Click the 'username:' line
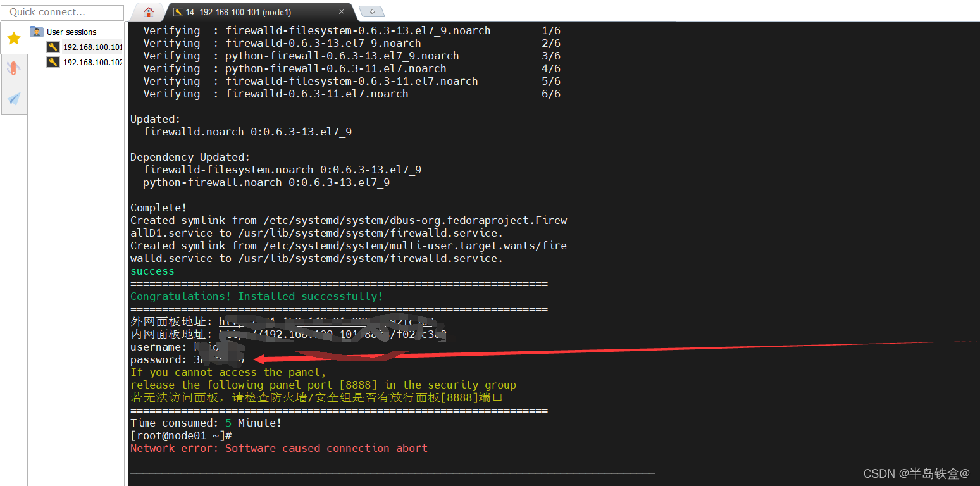 [x=175, y=347]
